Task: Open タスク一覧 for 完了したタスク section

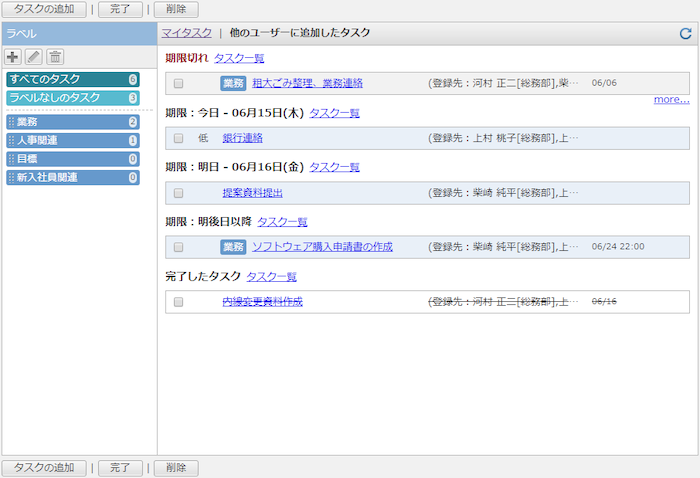Action: (271, 277)
